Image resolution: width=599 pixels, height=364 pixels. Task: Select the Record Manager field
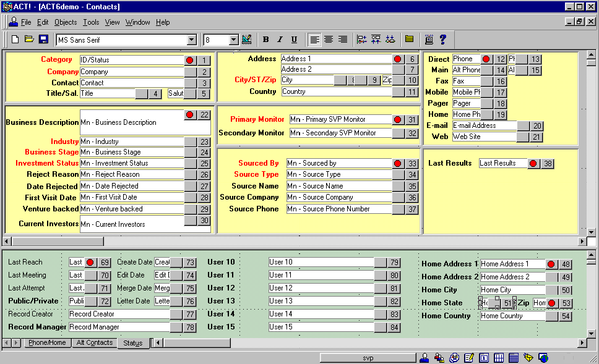click(x=119, y=327)
